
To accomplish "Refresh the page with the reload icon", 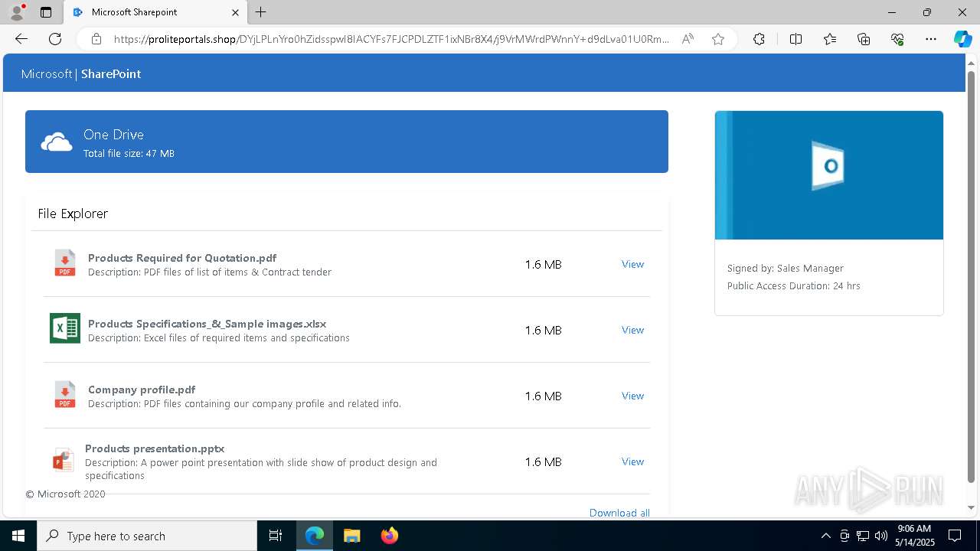I will pos(55,39).
